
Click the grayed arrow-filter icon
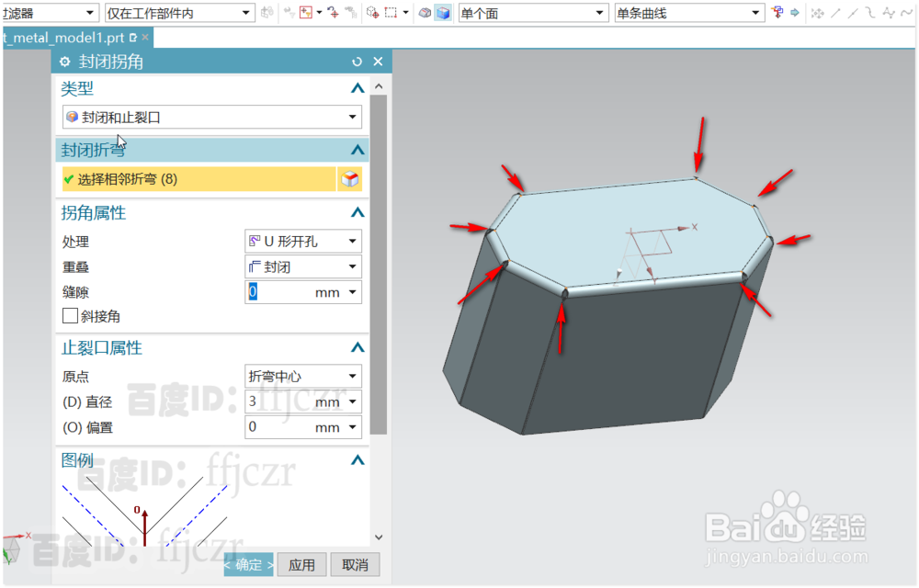point(289,12)
